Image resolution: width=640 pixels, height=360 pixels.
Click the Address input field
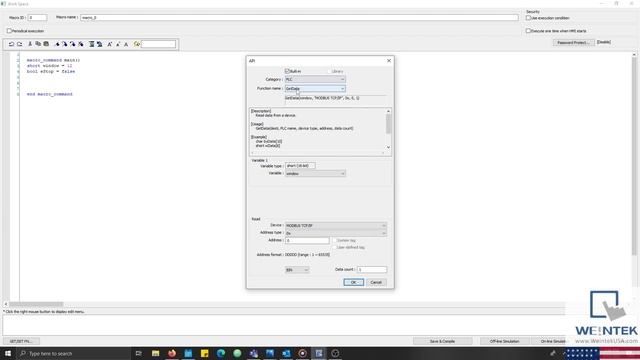pyautogui.click(x=307, y=241)
